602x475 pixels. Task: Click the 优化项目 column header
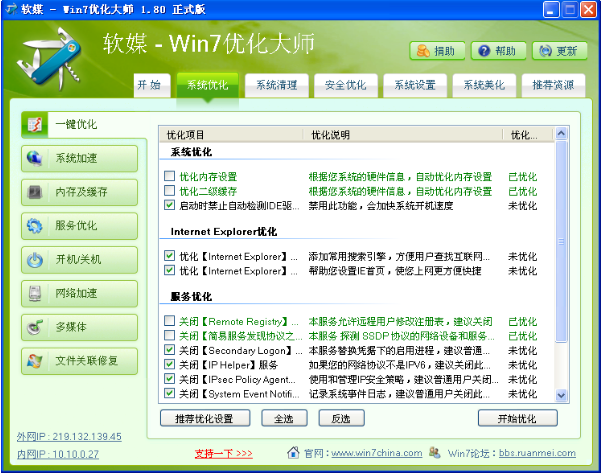(x=231, y=135)
